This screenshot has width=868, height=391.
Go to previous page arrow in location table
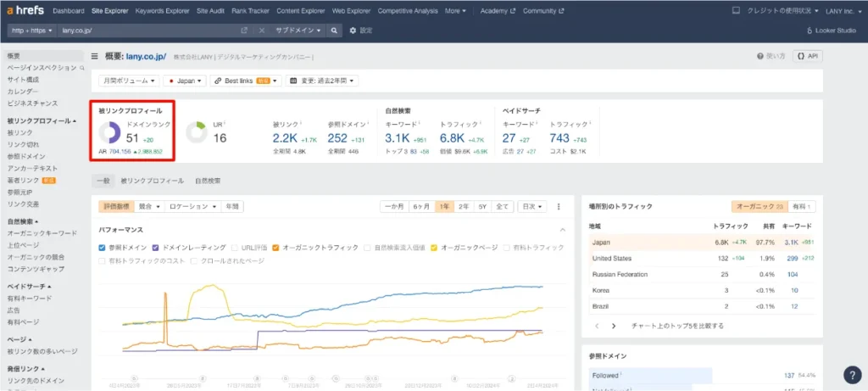pos(597,326)
